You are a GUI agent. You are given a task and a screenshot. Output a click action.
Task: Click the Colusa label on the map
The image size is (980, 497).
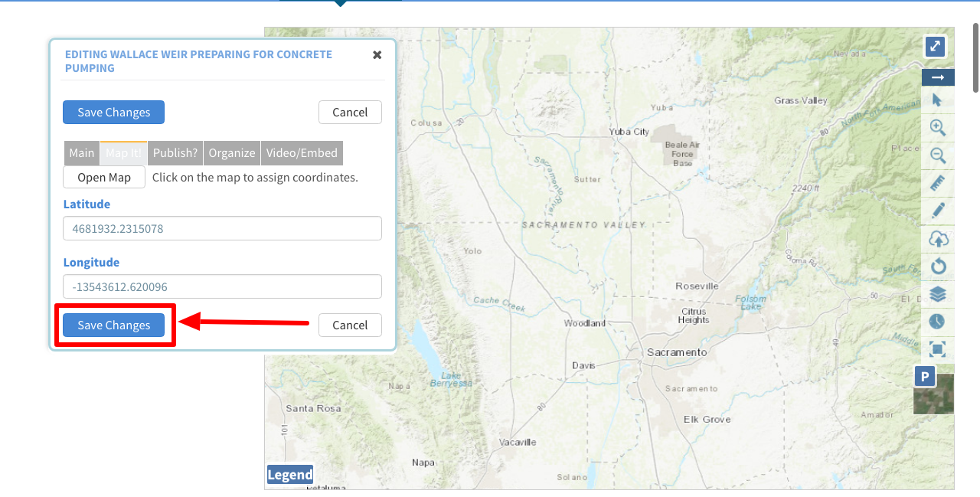(x=426, y=123)
